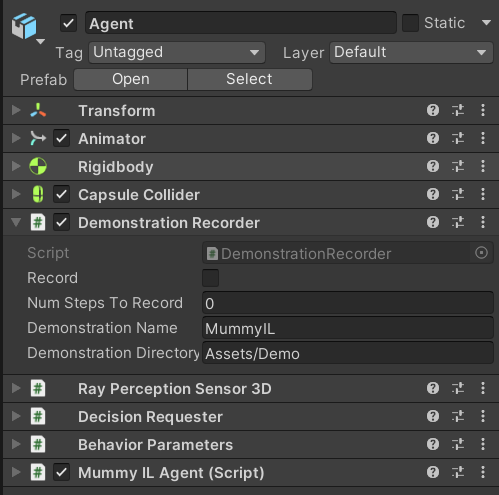Click Capsule Collider help icon
The image size is (499, 495).
pos(433,194)
